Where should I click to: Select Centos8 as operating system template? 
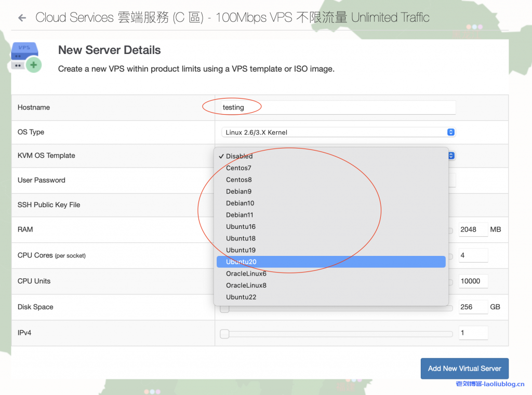click(238, 179)
